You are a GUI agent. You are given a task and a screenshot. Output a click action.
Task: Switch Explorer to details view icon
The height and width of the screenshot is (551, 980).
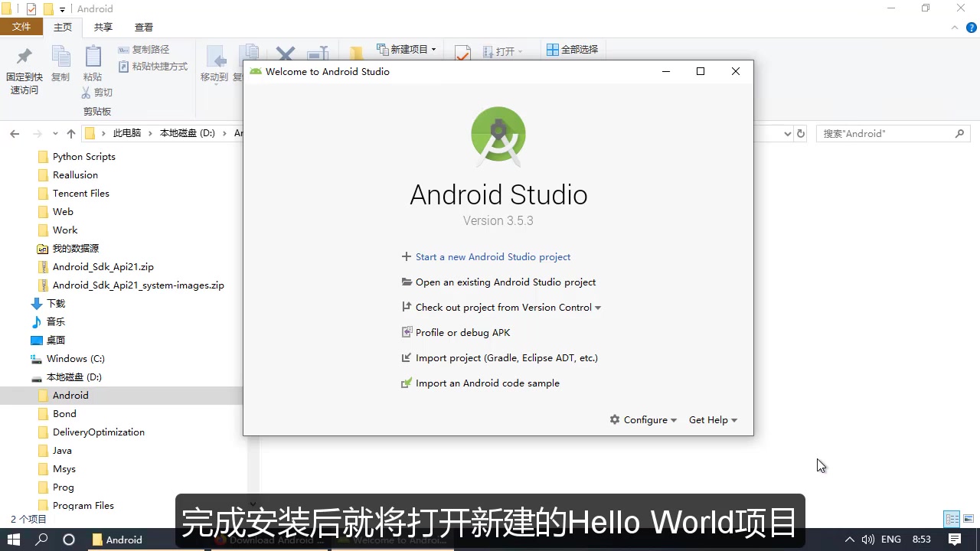click(x=952, y=519)
